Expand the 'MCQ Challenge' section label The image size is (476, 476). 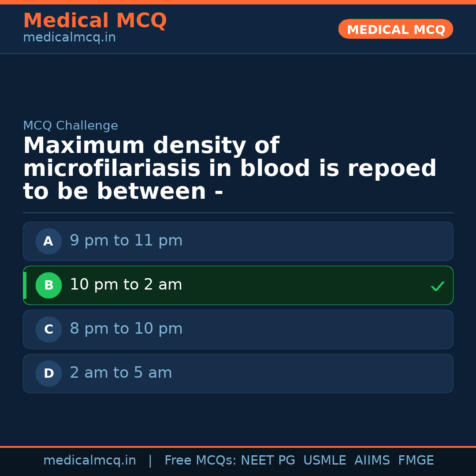(71, 125)
